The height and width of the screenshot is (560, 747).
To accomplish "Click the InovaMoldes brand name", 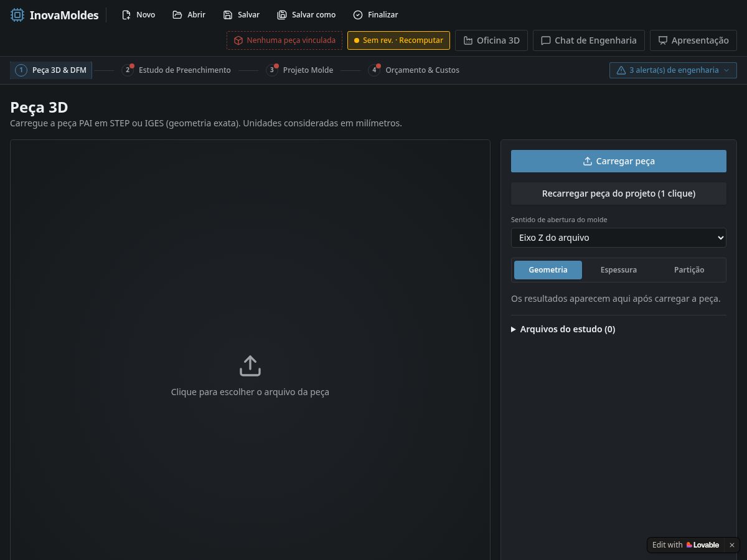I will pos(64,15).
